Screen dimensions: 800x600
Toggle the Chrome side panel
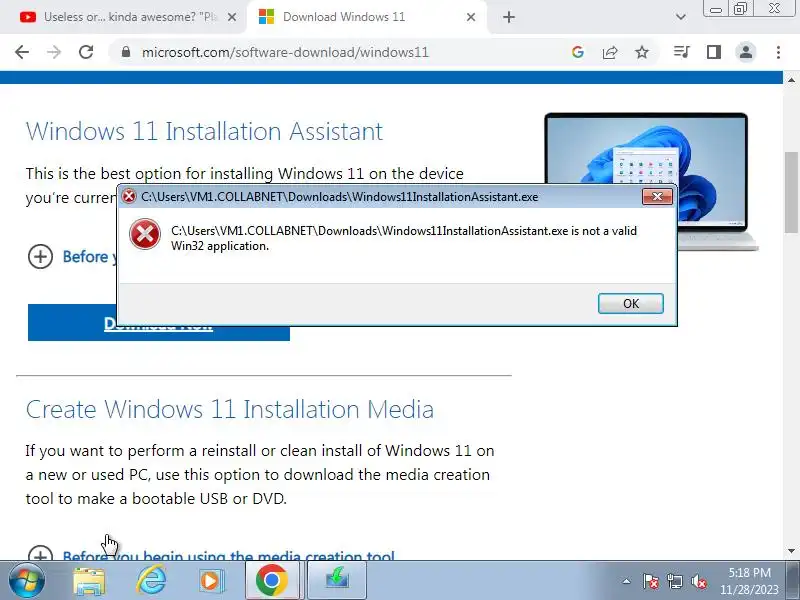[x=714, y=52]
